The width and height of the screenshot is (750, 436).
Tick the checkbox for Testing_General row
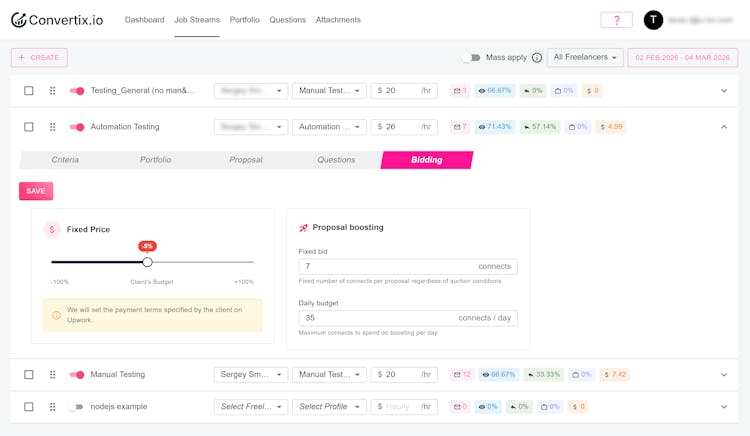point(29,91)
